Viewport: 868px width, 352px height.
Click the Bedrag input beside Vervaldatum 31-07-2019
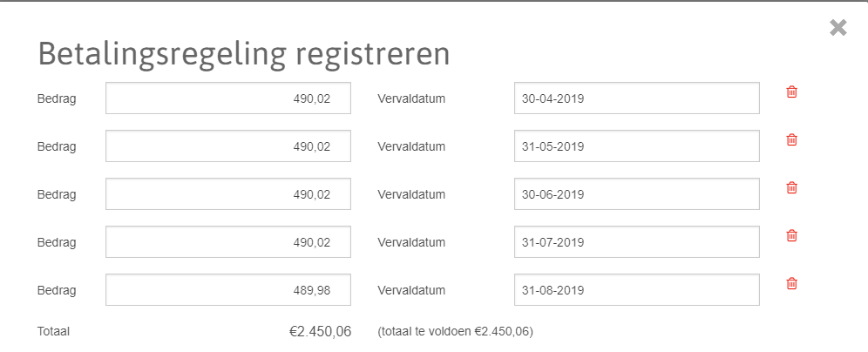pyautogui.click(x=228, y=242)
